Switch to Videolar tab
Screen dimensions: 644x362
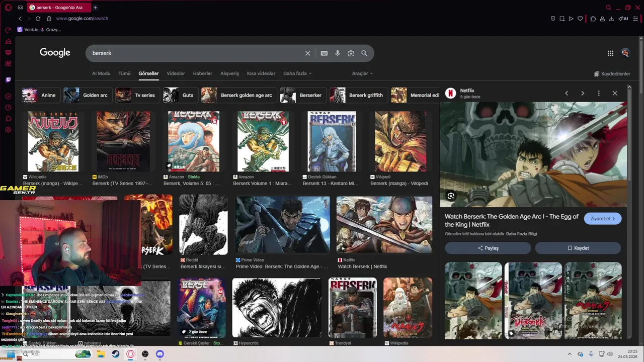point(176,73)
